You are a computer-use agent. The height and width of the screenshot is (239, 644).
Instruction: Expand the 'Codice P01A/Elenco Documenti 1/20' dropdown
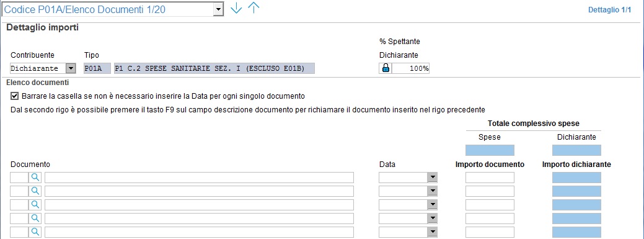218,9
